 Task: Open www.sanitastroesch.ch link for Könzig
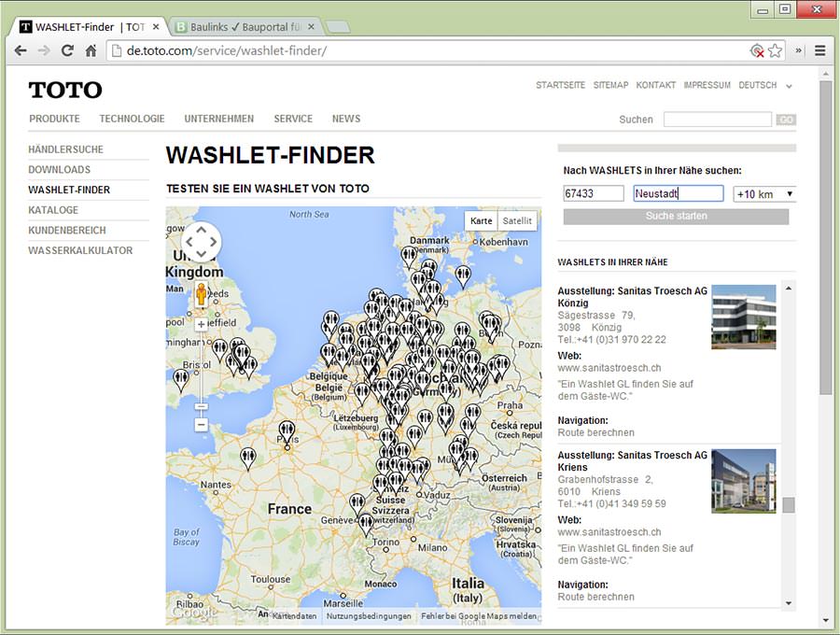point(609,368)
